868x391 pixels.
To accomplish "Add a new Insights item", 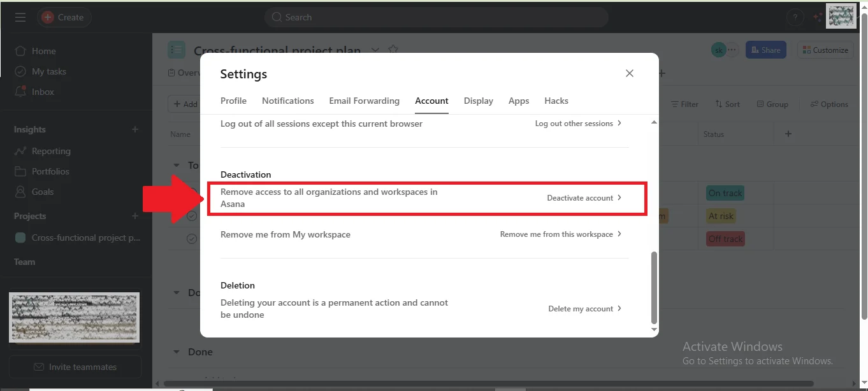I will (135, 129).
